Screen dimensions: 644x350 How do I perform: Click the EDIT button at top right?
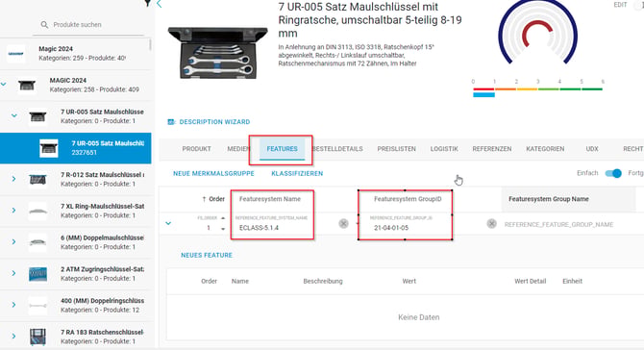pos(620,5)
